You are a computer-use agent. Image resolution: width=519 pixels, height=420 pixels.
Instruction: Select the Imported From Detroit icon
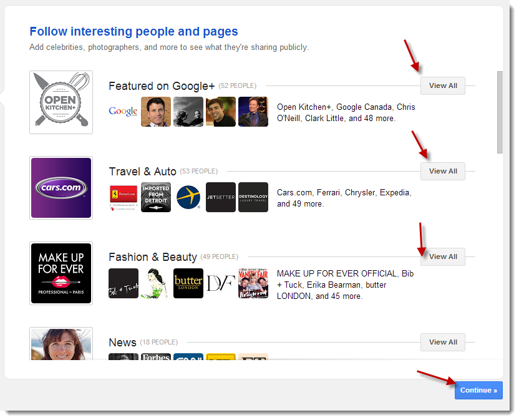point(156,197)
